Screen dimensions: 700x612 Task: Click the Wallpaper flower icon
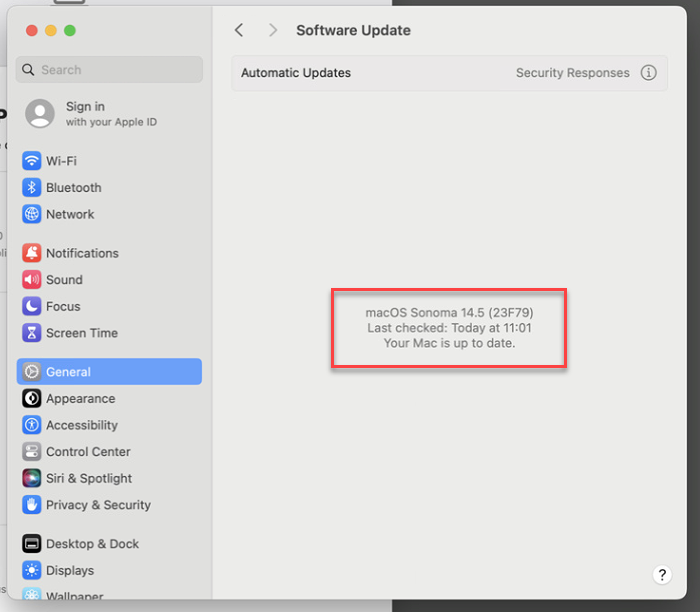pyautogui.click(x=32, y=593)
